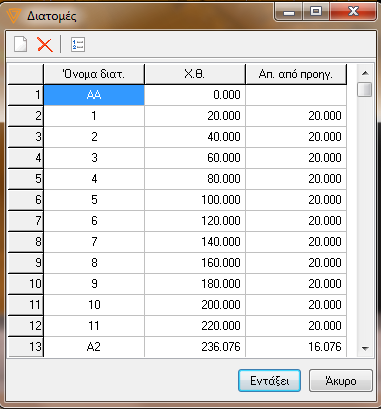Select row header number 3
This screenshot has width=381, height=409.
click(26, 137)
